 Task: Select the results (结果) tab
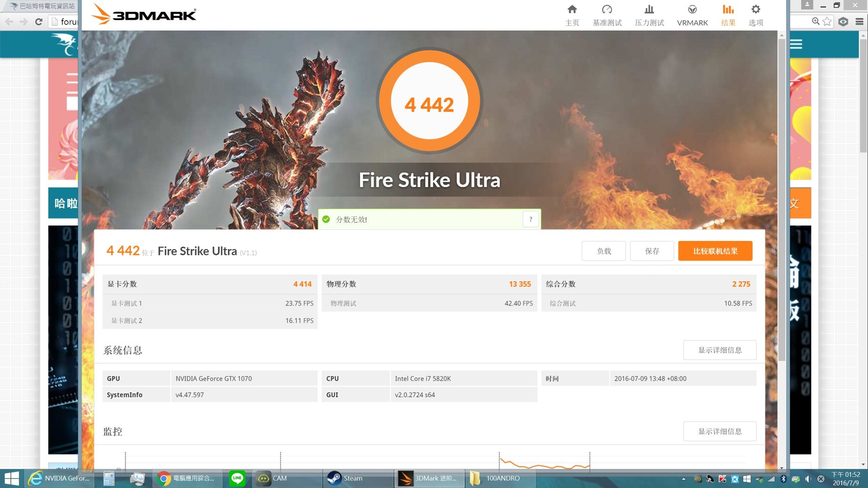tap(728, 15)
